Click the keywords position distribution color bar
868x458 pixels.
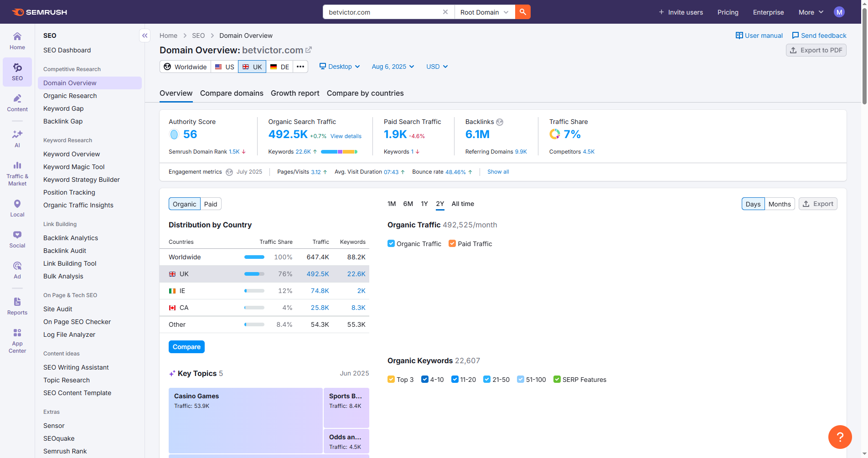339,152
